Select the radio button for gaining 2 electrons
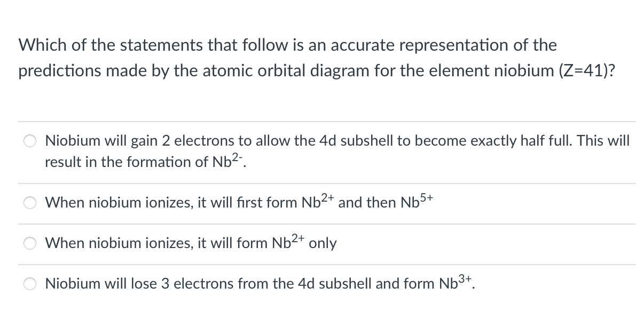 coord(29,141)
